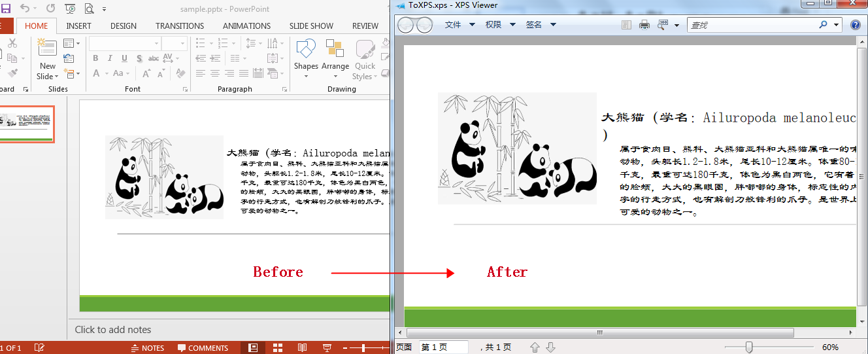Toggle Italic text formatting
The width and height of the screenshot is (868, 354).
click(x=109, y=58)
